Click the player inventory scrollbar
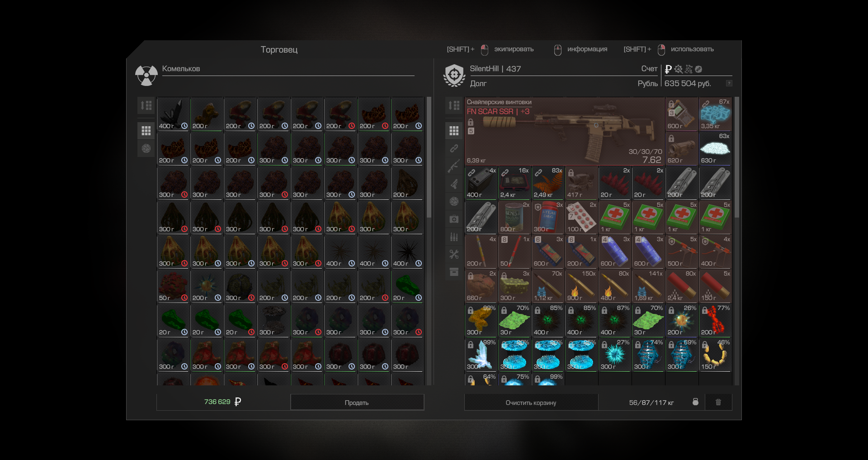868x460 pixels. pyautogui.click(x=737, y=157)
